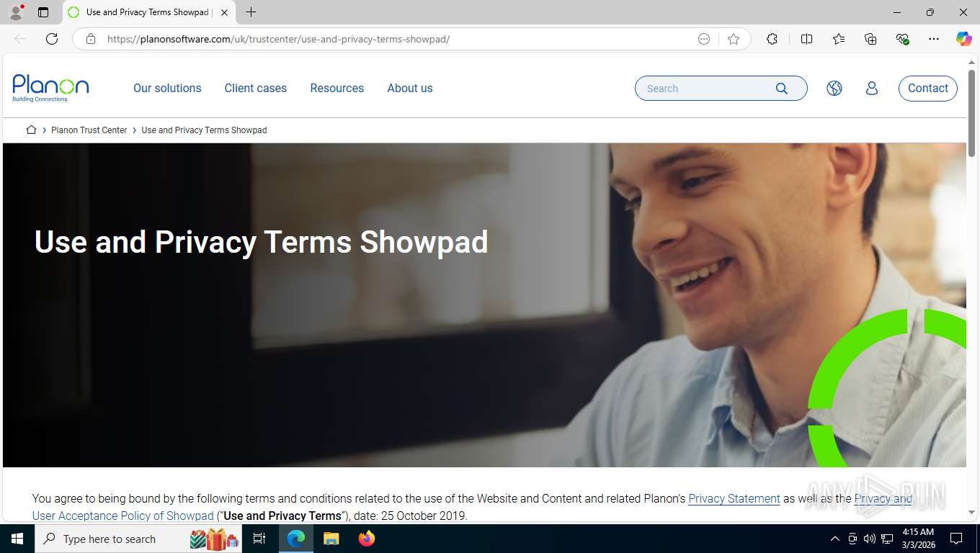This screenshot has width=980, height=553.
Task: Open Edge Settings and more menu
Action: point(934,39)
